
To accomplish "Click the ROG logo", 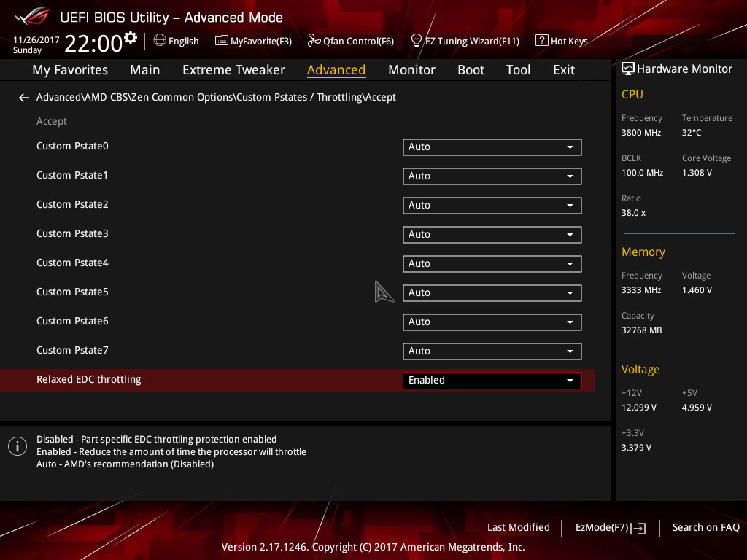I will [x=31, y=16].
